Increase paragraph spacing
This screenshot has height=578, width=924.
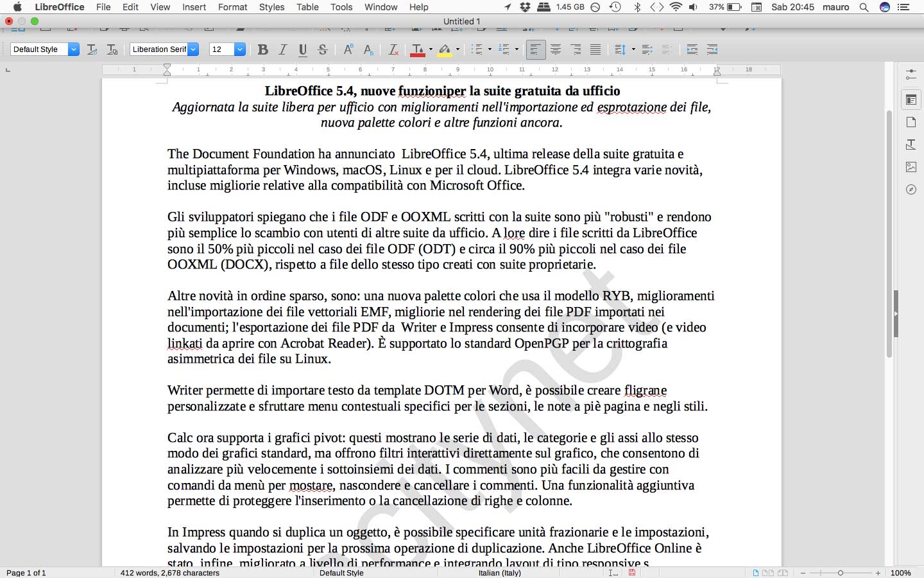(x=647, y=49)
